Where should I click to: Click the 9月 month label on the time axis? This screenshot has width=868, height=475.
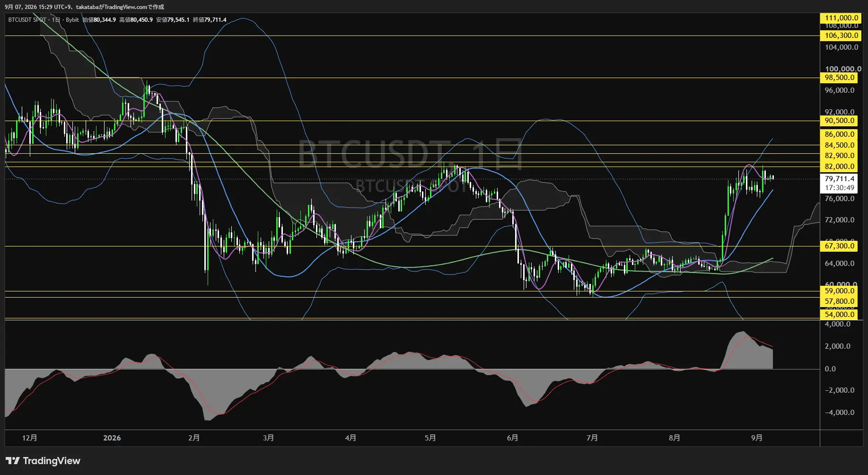757,438
